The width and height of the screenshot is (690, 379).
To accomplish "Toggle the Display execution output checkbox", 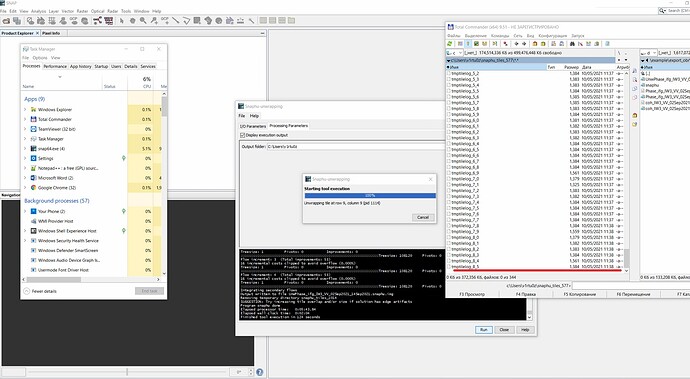I will tap(242, 135).
